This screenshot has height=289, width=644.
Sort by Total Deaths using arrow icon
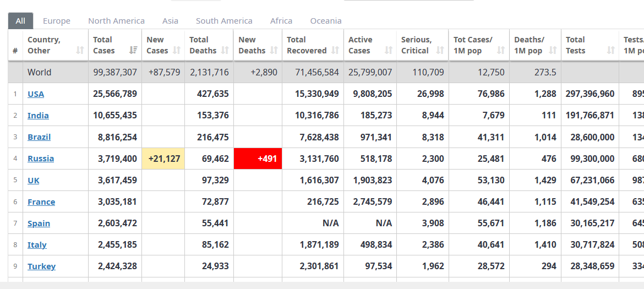[x=225, y=51]
